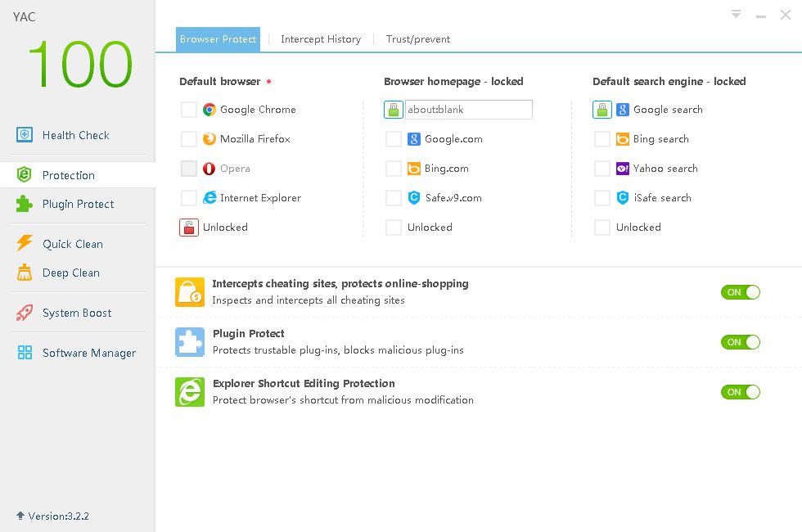This screenshot has height=532, width=802.
Task: Switch to the Intercept History tab
Action: pos(321,39)
